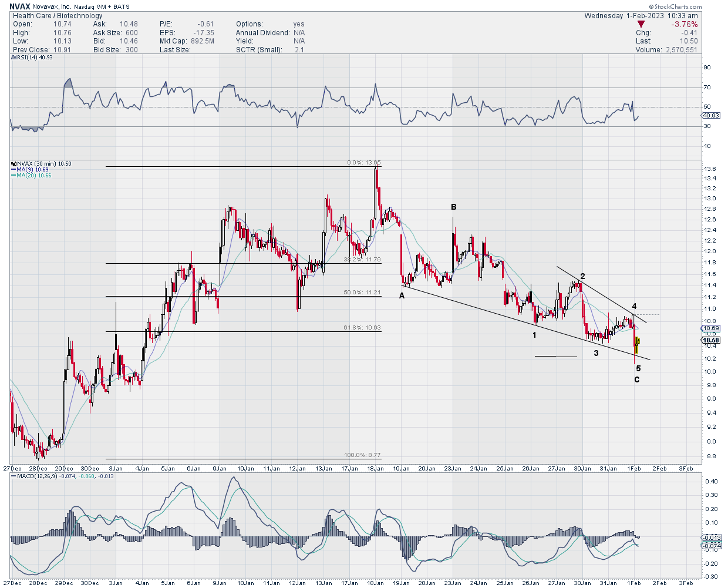Click the Ask Size value 600
Image resolution: width=728 pixels, height=588 pixels.
[132, 33]
